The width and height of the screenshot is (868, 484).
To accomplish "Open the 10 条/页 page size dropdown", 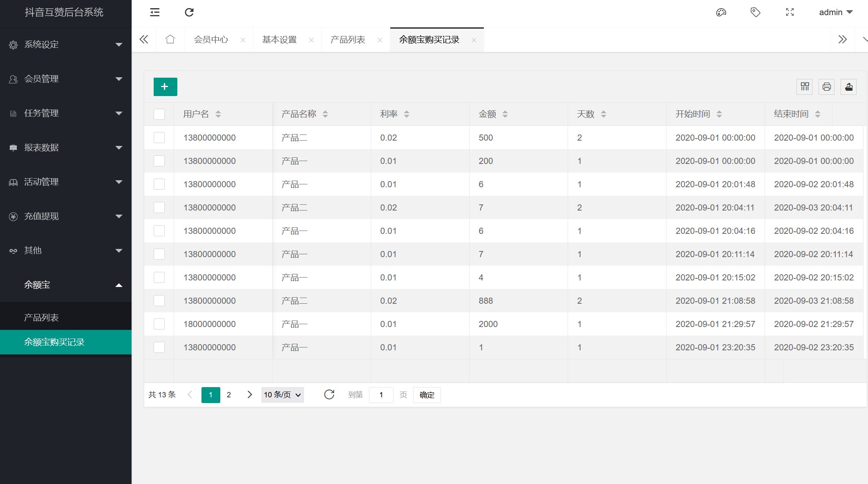I will [x=282, y=394].
